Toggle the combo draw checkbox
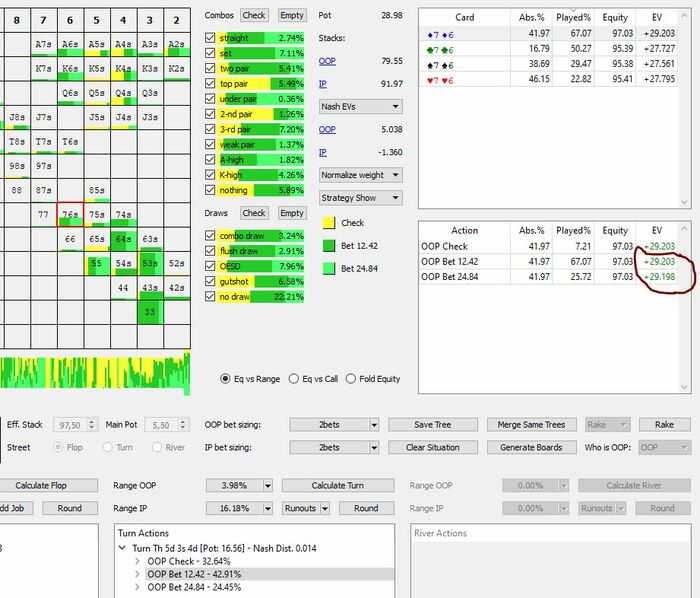 coord(210,235)
